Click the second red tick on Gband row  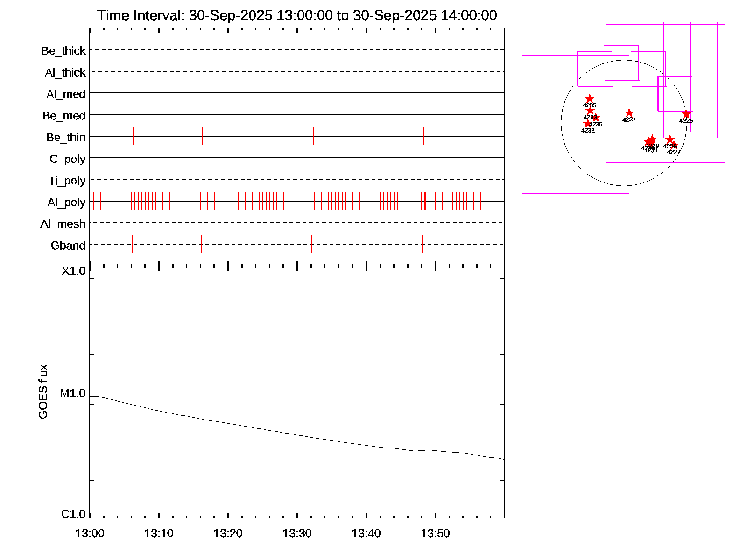(x=201, y=244)
